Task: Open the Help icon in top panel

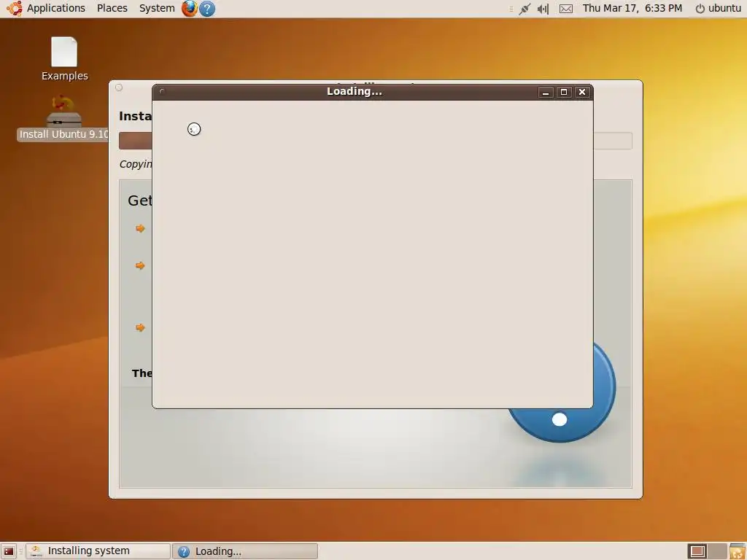Action: pyautogui.click(x=206, y=9)
